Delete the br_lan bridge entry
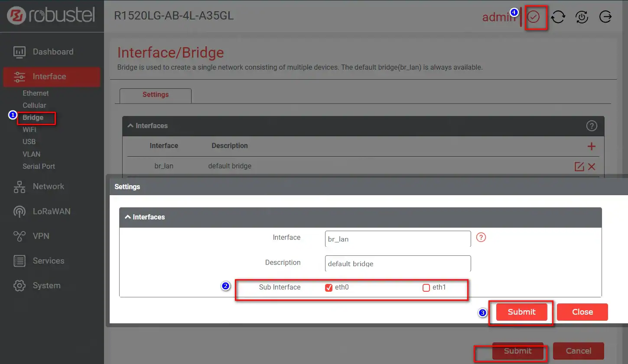628x364 pixels. click(x=592, y=166)
